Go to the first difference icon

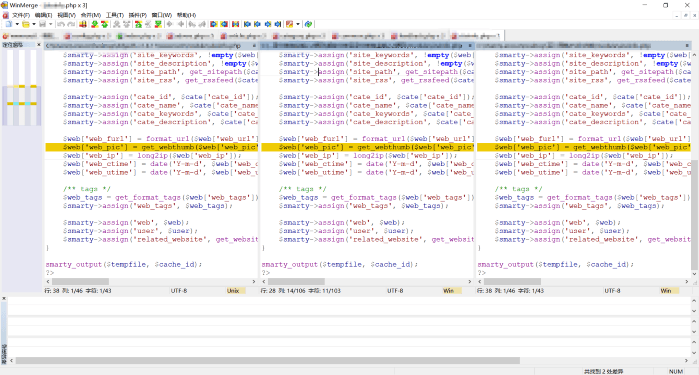pos(138,24)
